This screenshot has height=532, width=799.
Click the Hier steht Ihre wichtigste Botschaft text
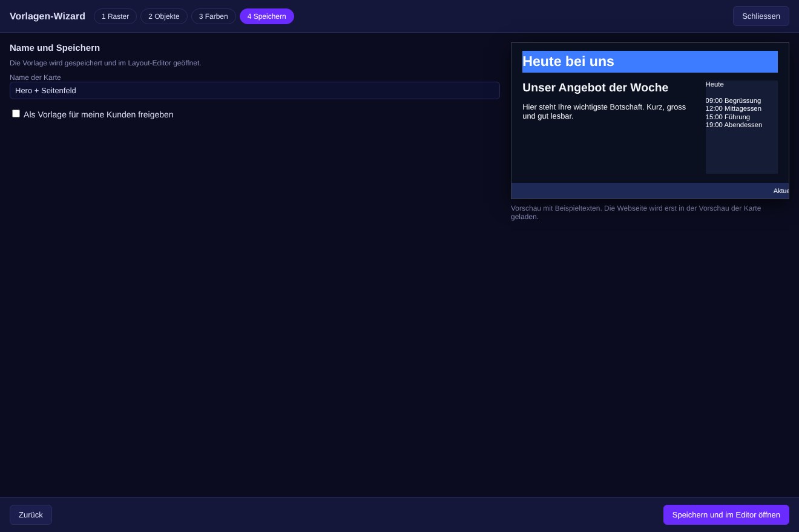click(604, 111)
